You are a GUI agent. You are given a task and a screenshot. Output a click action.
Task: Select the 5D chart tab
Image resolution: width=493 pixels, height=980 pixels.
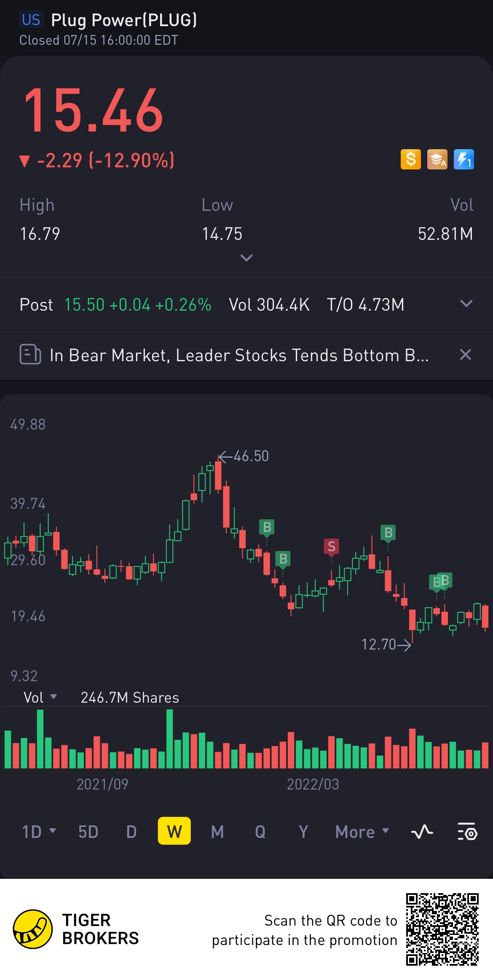pyautogui.click(x=88, y=832)
